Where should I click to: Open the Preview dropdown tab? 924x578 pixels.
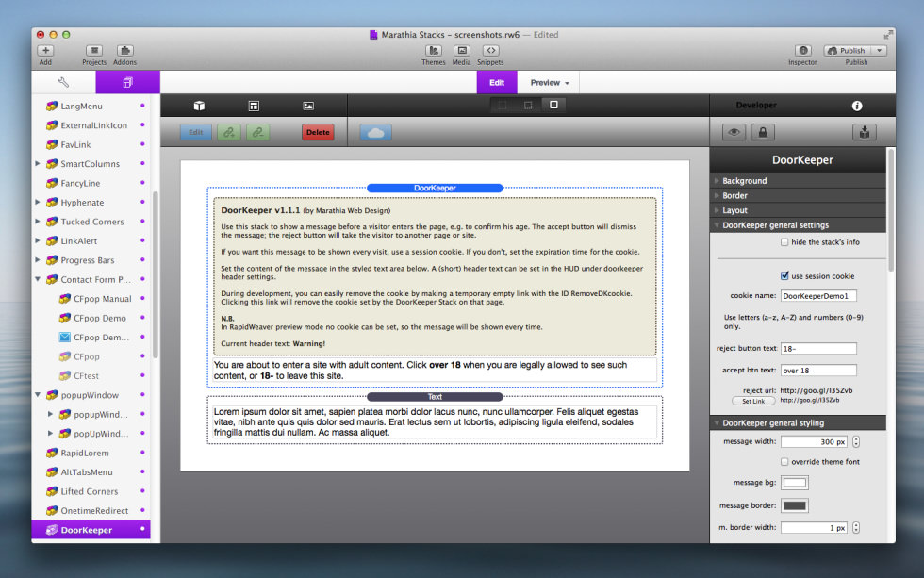[549, 82]
